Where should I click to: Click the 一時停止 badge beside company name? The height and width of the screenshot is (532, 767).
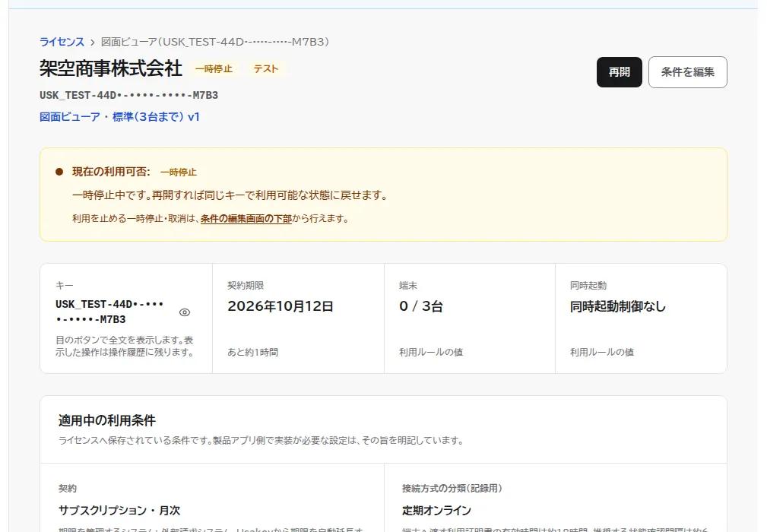point(214,69)
